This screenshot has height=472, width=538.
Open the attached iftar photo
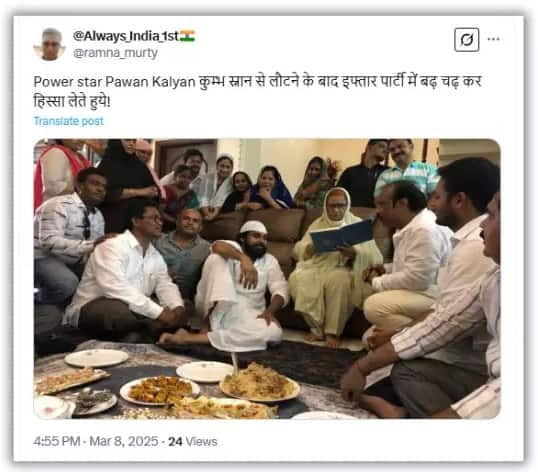pyautogui.click(x=267, y=279)
